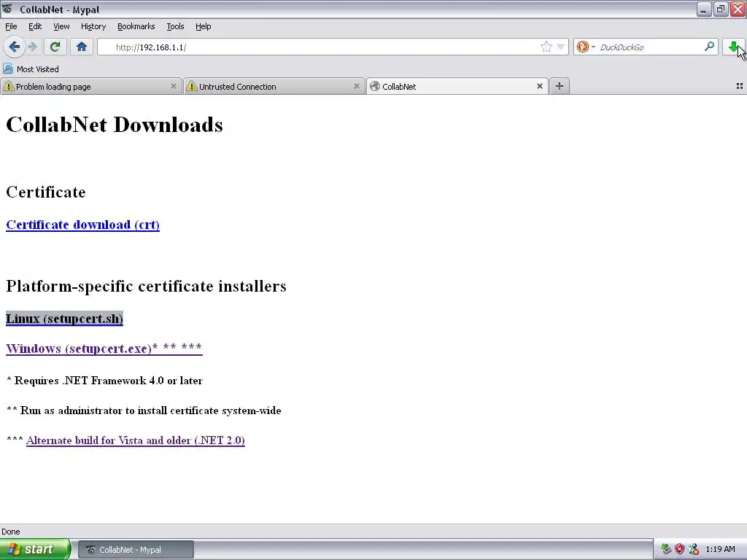Click the Linux (setupcert.sh) link
747x560 pixels.
64,319
